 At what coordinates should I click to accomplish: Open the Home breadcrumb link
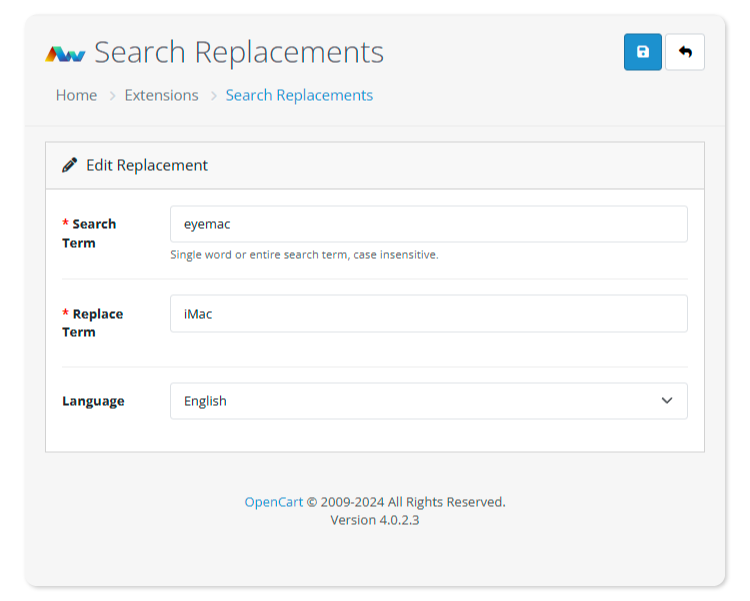77,95
